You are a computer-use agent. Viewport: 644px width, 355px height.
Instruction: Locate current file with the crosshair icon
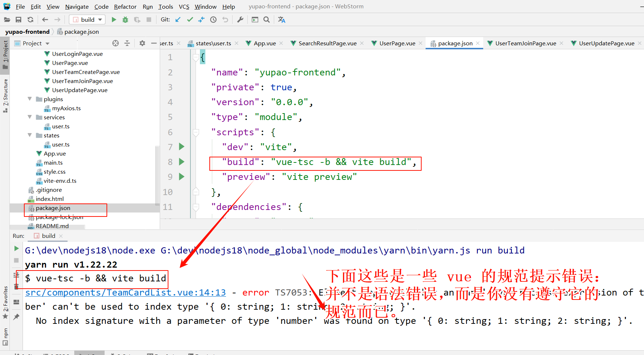click(116, 43)
